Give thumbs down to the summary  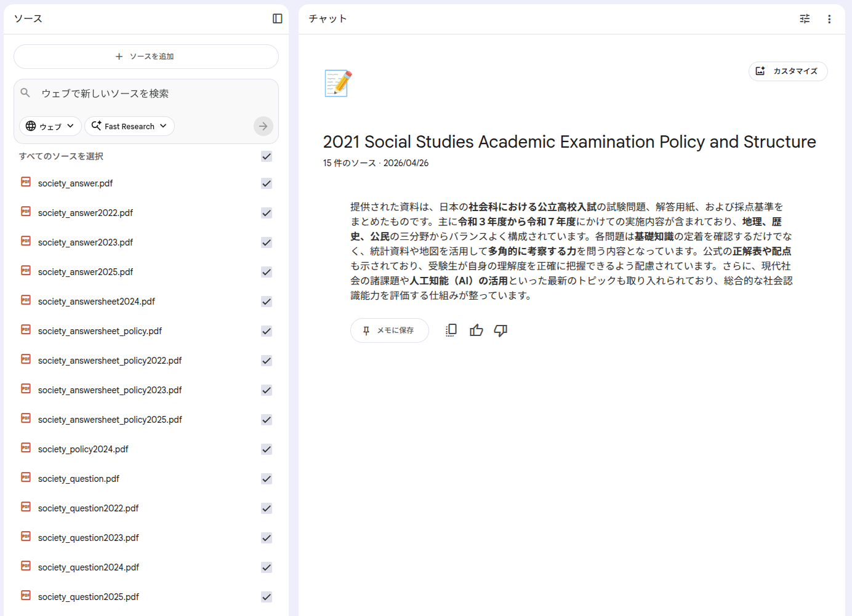point(500,330)
